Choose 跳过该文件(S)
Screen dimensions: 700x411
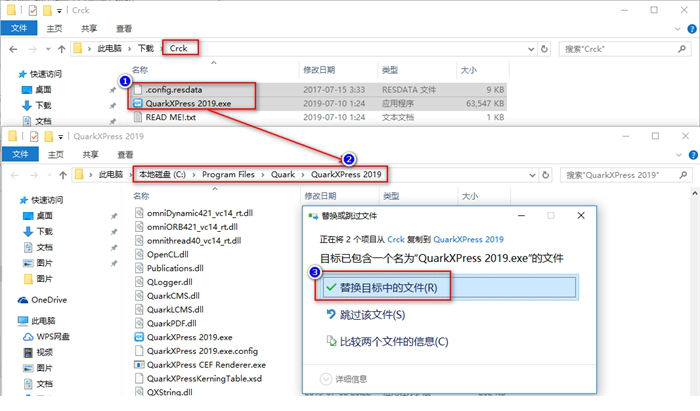point(372,315)
